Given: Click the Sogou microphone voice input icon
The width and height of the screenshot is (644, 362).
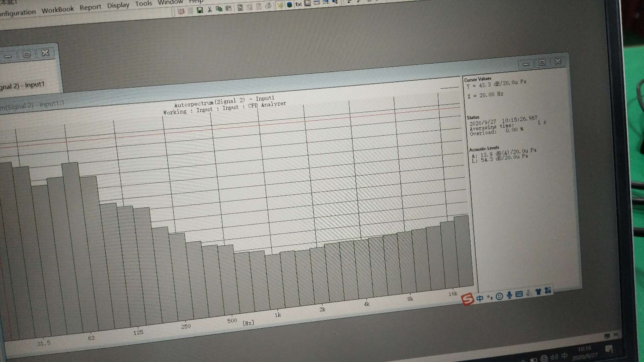Looking at the screenshot, I should 509,295.
